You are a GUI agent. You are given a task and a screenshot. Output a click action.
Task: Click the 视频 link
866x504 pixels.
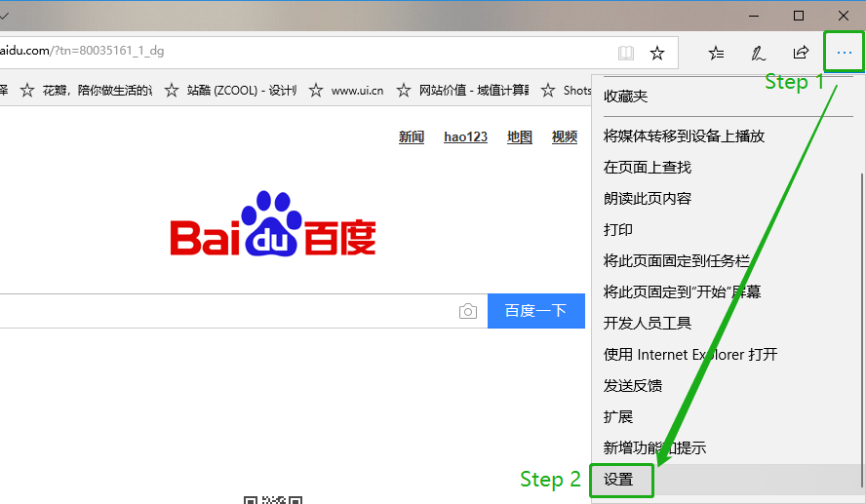565,136
